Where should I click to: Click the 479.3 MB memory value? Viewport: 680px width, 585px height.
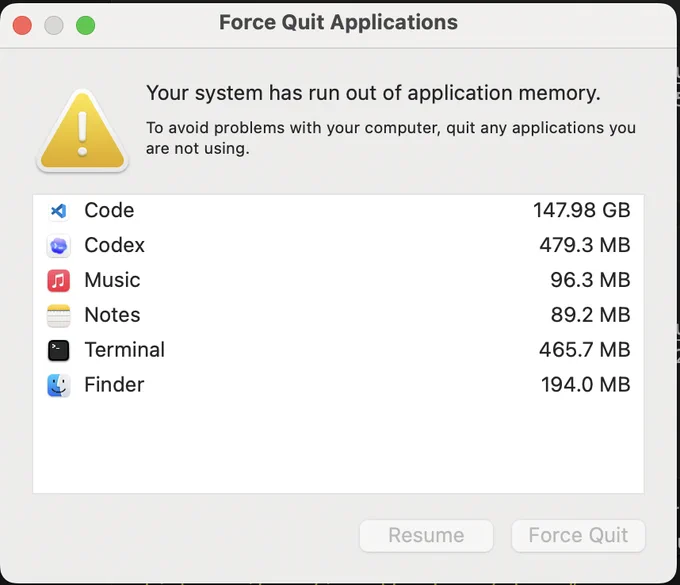click(x=585, y=245)
